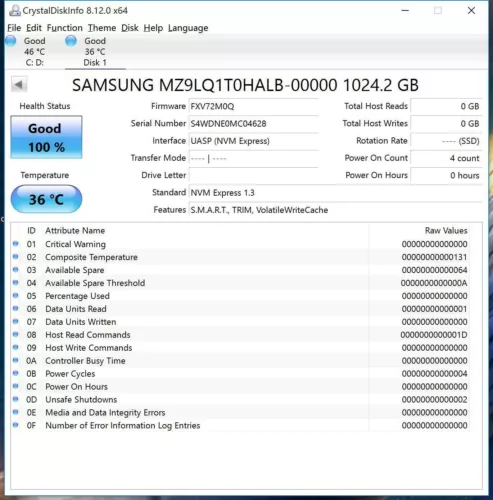Click the Interface field UASP (NVM Express)
Viewport: 493px width, 500px height.
253,141
